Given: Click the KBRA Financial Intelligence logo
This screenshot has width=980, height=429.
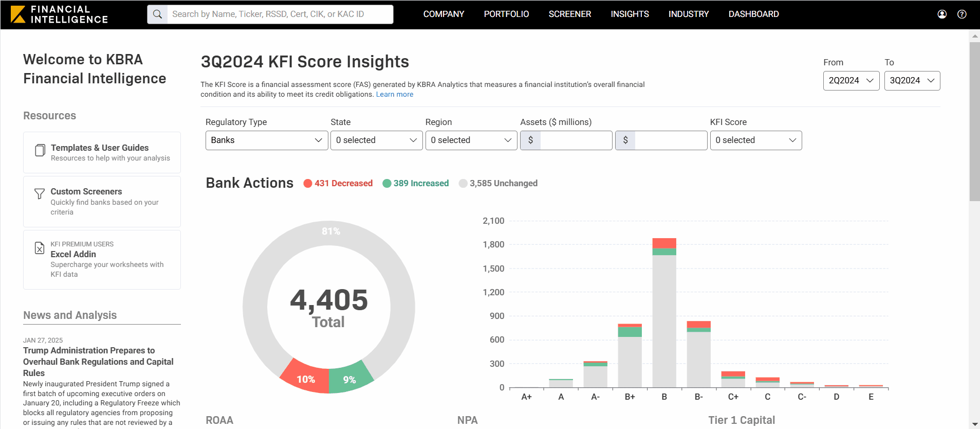Looking at the screenshot, I should [59, 14].
